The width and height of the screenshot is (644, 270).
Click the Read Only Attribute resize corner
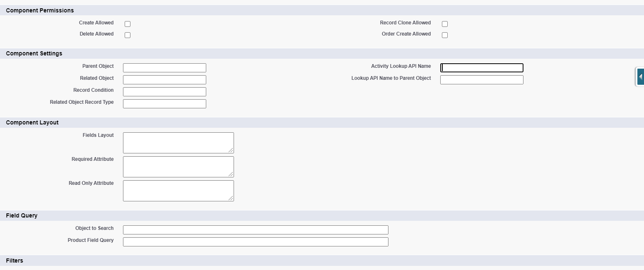click(x=231, y=198)
